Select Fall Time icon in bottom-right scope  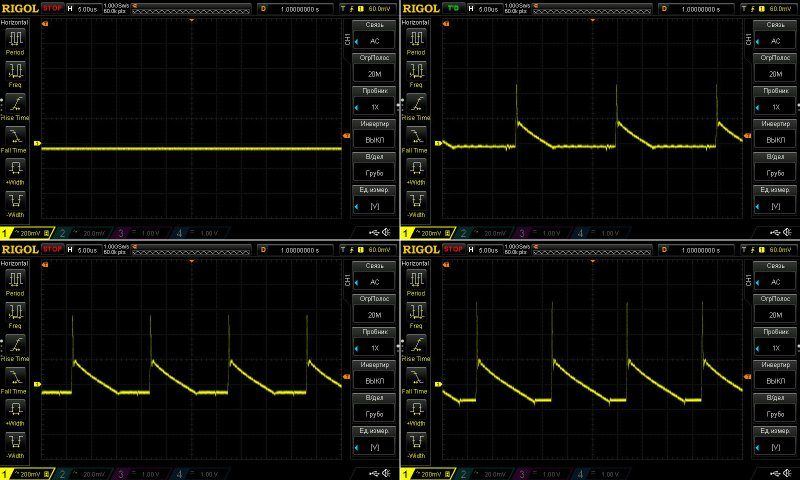(x=416, y=376)
